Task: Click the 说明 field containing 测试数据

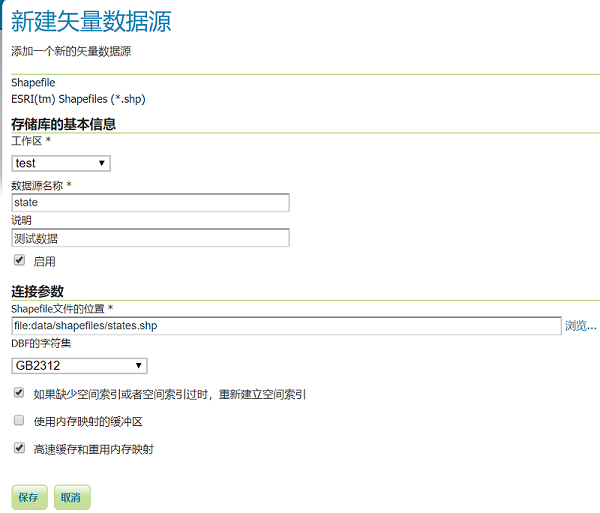Action: tap(150, 238)
